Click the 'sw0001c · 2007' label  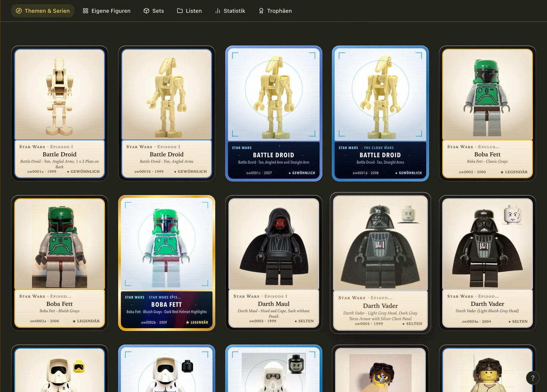(x=259, y=173)
